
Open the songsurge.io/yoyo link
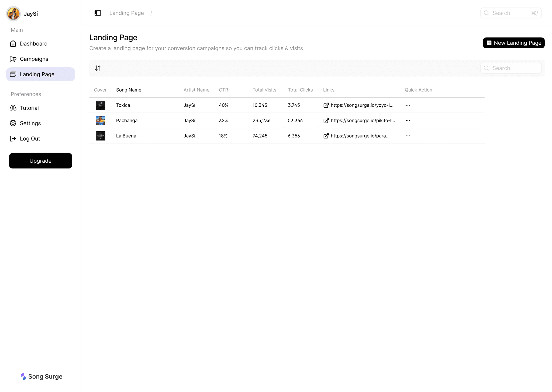coord(362,105)
